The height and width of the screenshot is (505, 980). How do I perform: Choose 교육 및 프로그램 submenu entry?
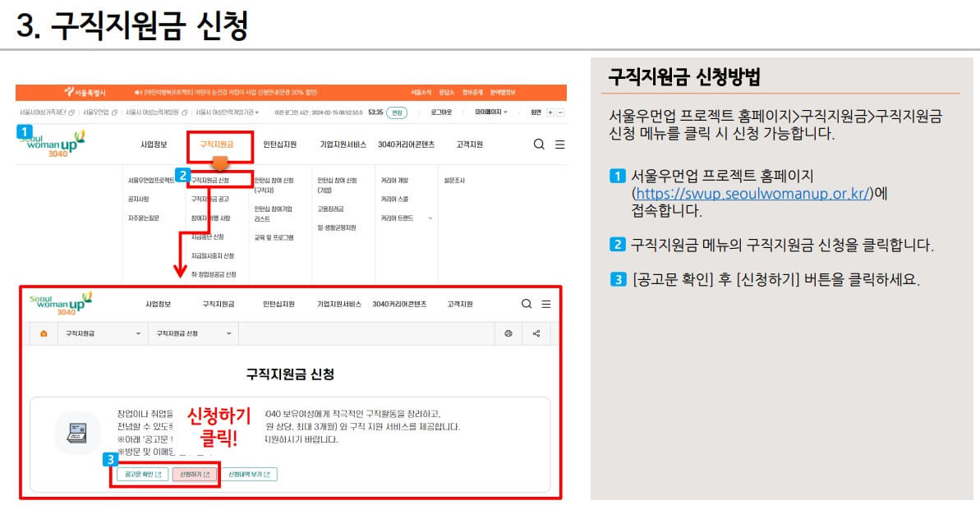pyautogui.click(x=274, y=237)
